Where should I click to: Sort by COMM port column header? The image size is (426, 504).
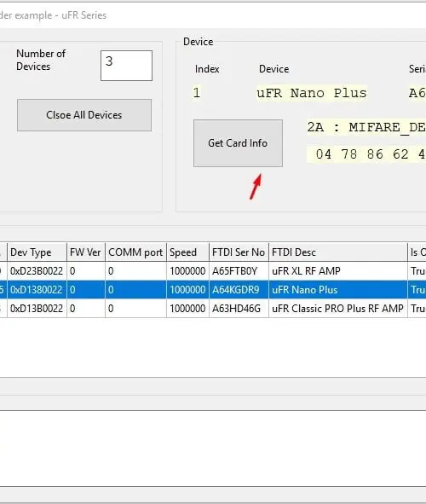pyautogui.click(x=135, y=252)
